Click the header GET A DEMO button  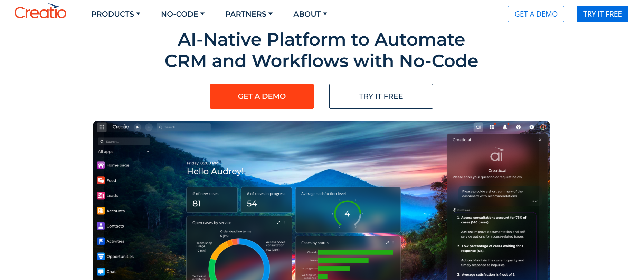point(536,14)
